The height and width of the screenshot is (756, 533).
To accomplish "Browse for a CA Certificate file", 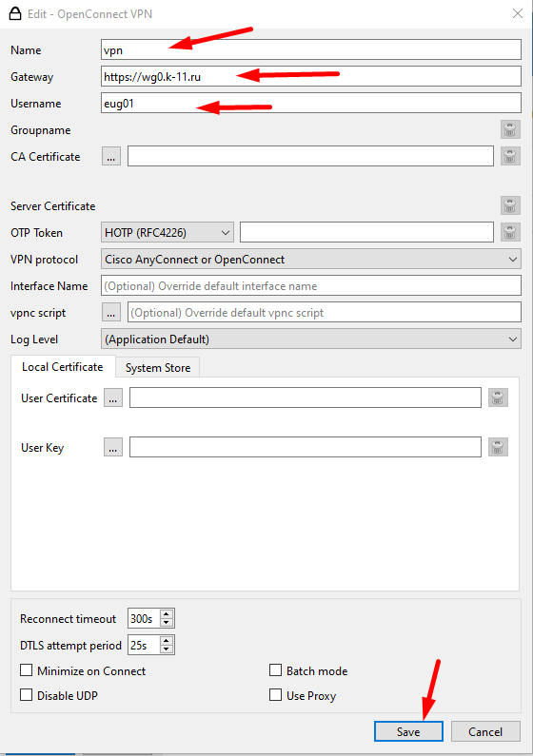I will coord(111,156).
